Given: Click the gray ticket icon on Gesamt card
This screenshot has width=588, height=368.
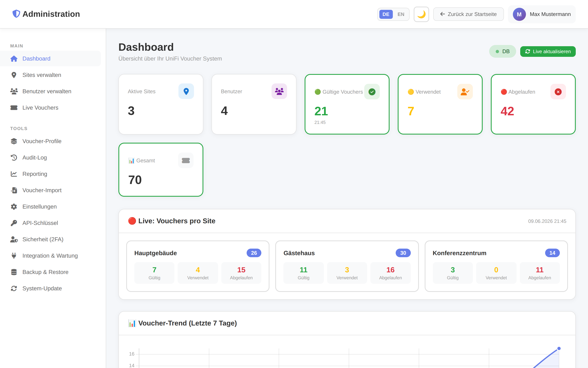Looking at the screenshot, I should 186,160.
